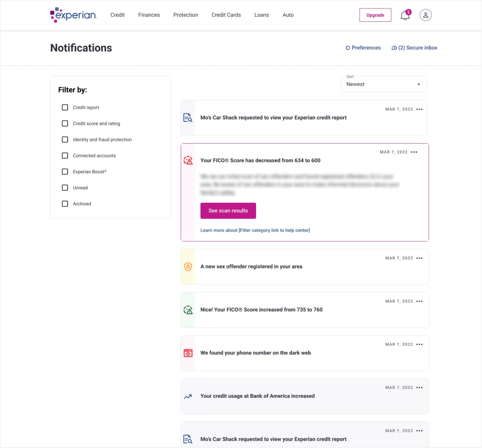Image resolution: width=482 pixels, height=448 pixels.
Task: Open more options on FICO increased notification
Action: click(x=419, y=301)
